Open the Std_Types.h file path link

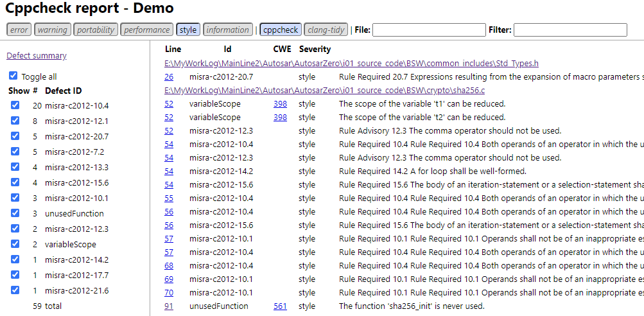351,63
